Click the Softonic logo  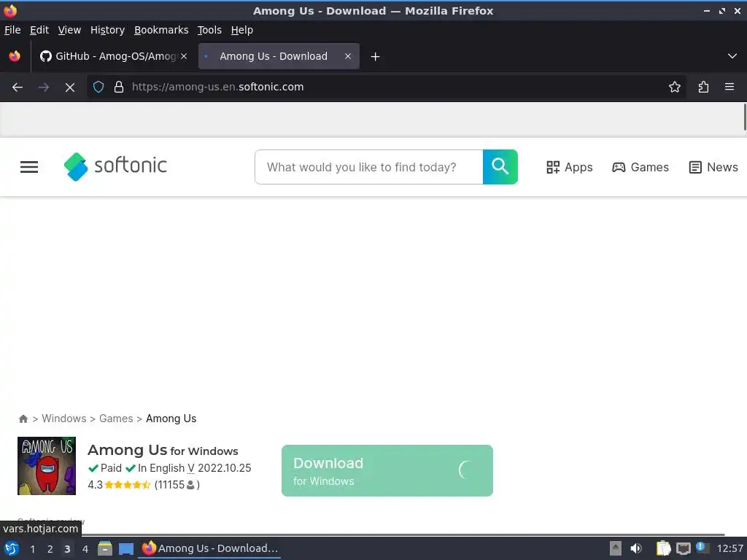pos(115,167)
